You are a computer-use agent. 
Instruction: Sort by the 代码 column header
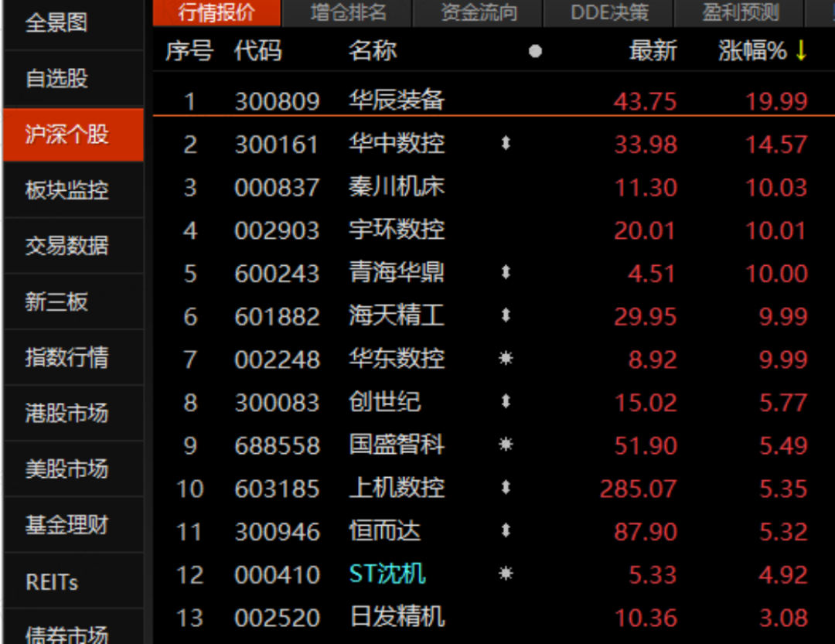click(x=257, y=51)
